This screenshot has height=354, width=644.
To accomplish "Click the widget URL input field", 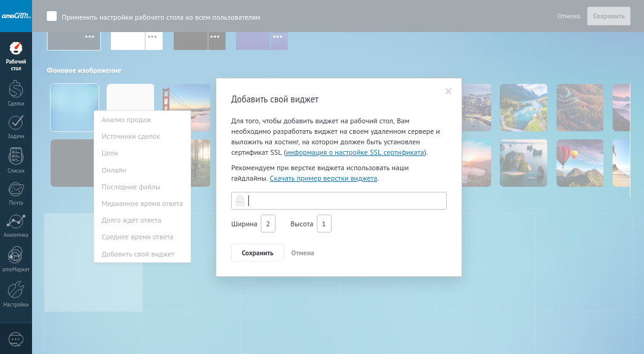I will coord(345,201).
